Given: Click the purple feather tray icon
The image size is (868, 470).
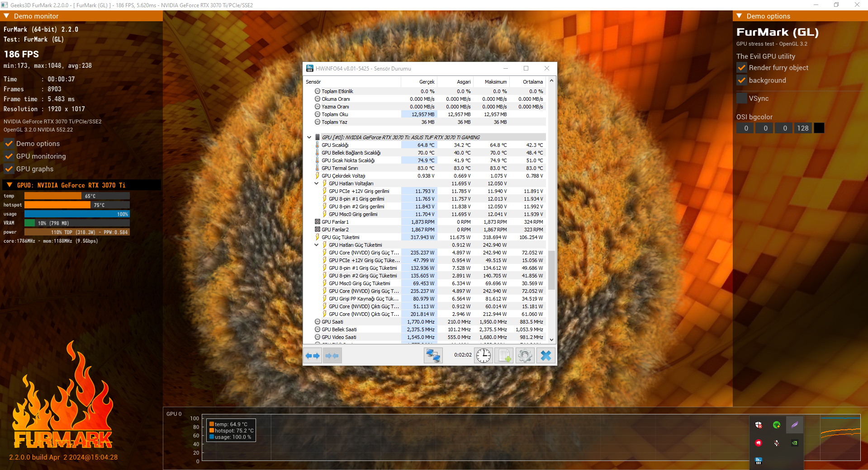Looking at the screenshot, I should point(795,425).
